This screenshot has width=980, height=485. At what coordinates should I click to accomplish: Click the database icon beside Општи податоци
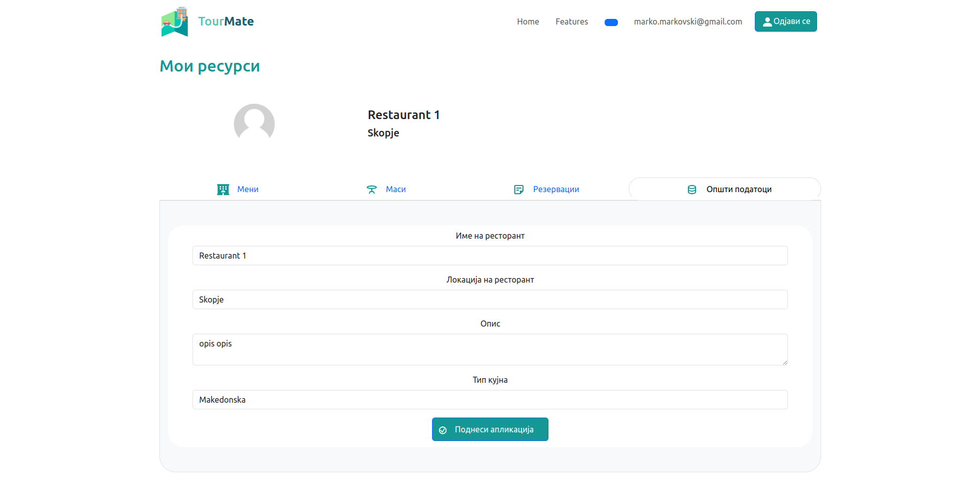[692, 190]
